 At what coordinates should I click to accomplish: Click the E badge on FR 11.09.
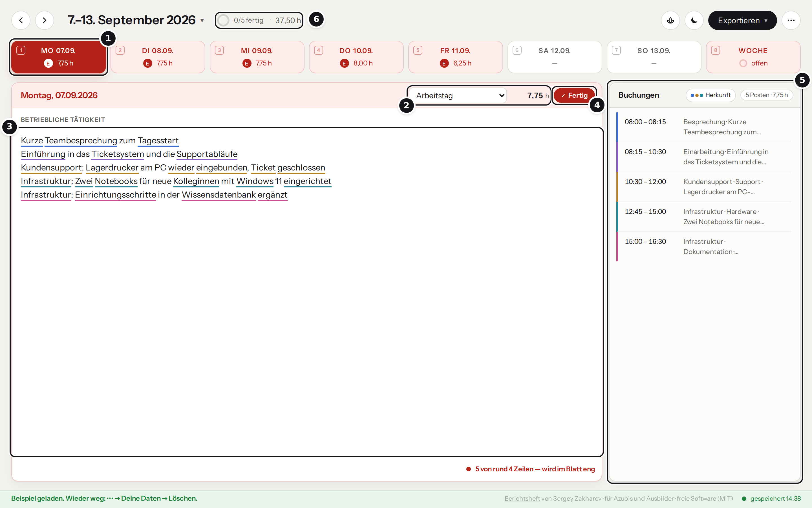tap(444, 63)
